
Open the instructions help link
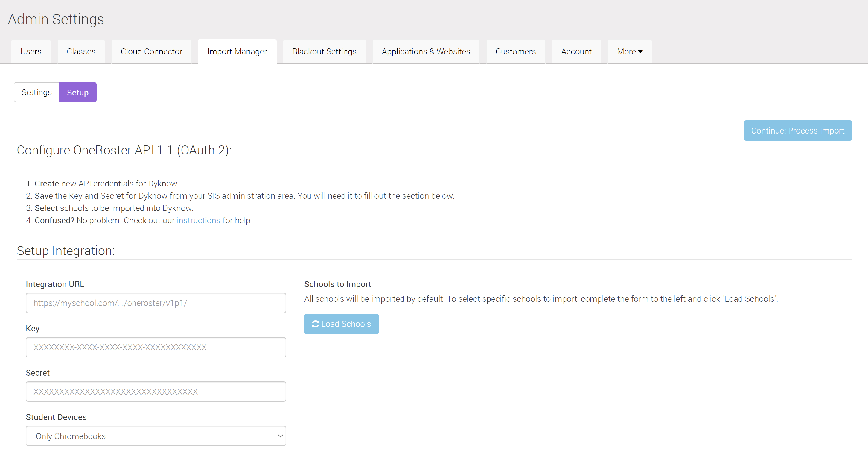click(198, 220)
